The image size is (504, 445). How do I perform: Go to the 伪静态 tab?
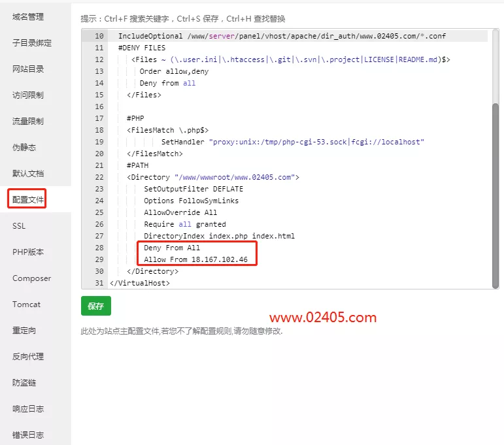[24, 148]
